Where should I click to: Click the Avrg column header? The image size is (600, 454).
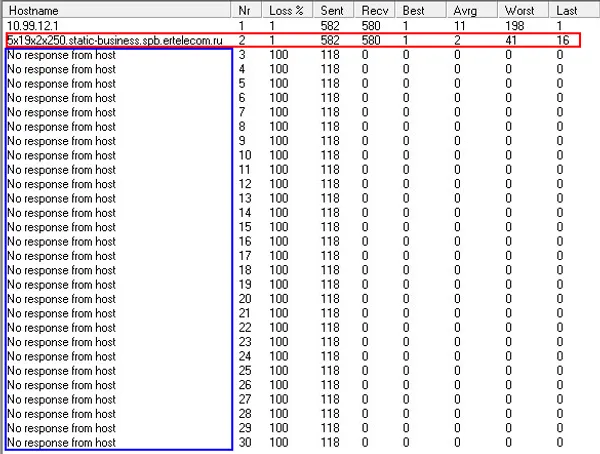472,10
